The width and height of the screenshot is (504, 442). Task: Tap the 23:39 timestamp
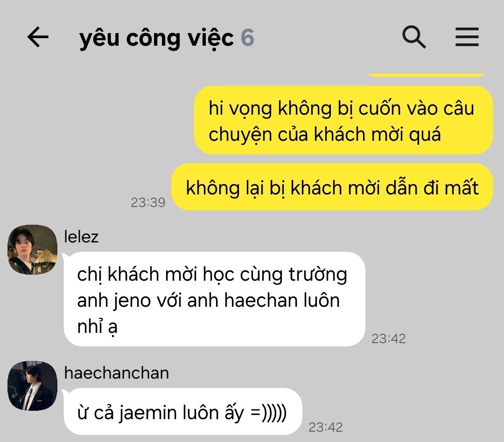(148, 202)
